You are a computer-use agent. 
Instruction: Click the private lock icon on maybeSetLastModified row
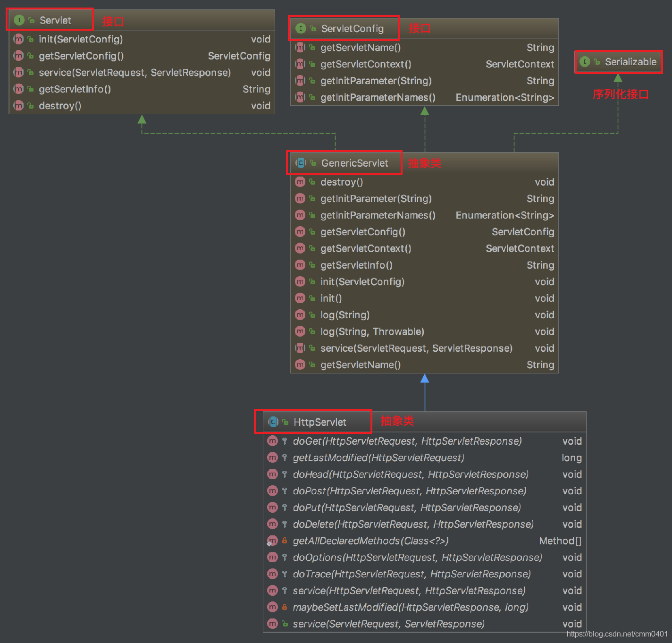click(x=285, y=608)
